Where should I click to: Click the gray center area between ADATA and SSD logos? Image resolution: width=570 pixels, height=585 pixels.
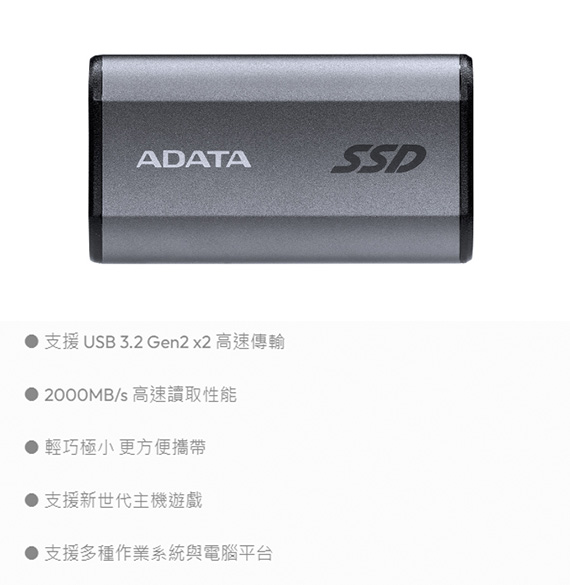pos(291,159)
